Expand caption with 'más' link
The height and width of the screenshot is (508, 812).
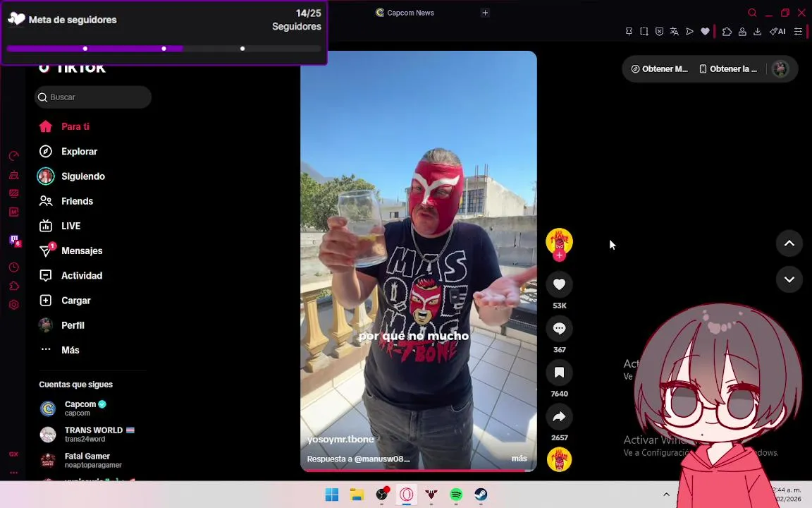[519, 458]
